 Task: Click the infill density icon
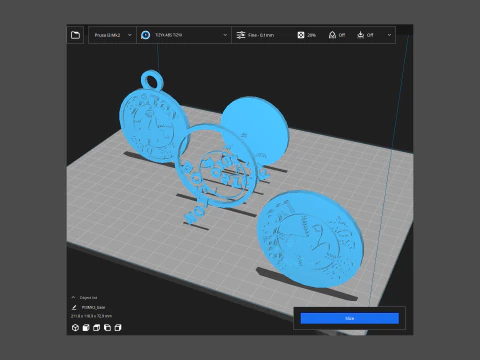(x=301, y=35)
